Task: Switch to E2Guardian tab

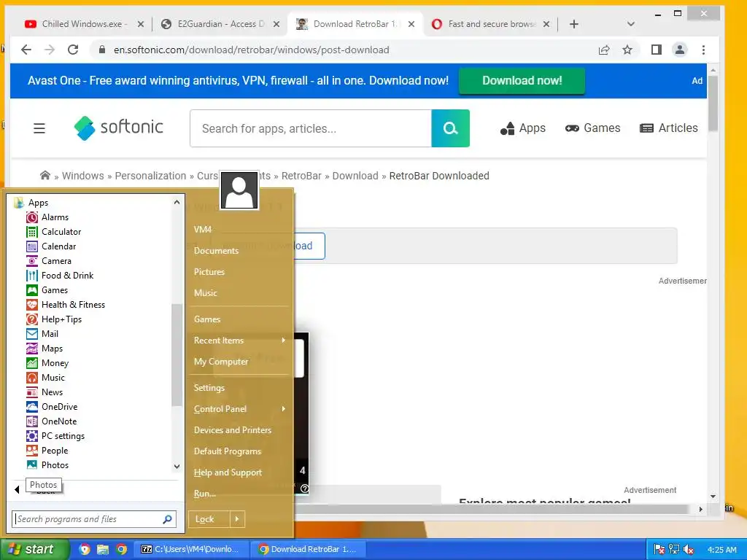Action: 220,24
